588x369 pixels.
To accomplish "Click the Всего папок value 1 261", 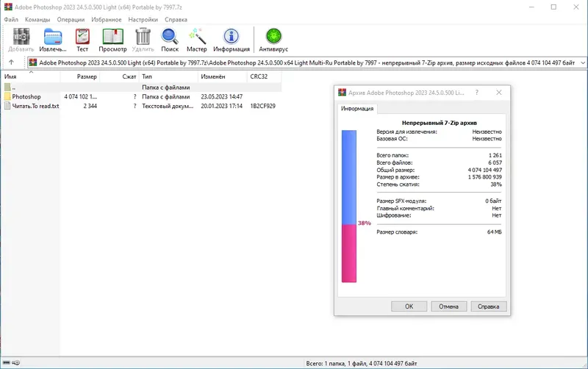I will (x=495, y=155).
